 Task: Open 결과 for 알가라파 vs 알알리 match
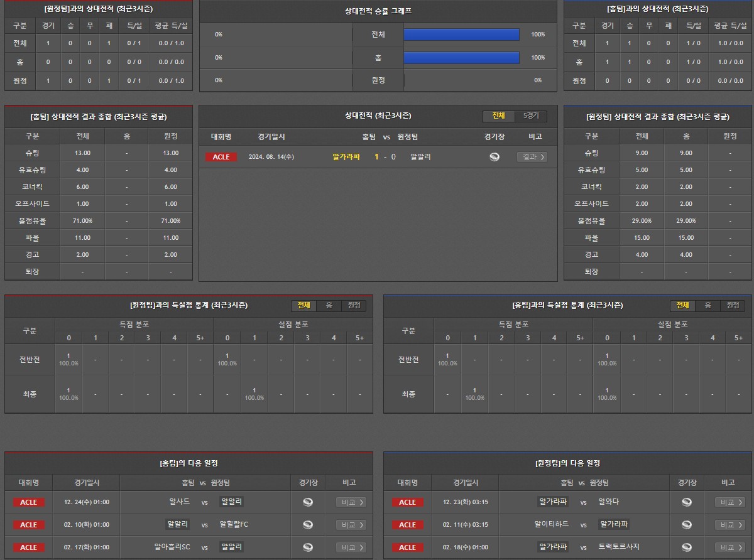pos(532,157)
